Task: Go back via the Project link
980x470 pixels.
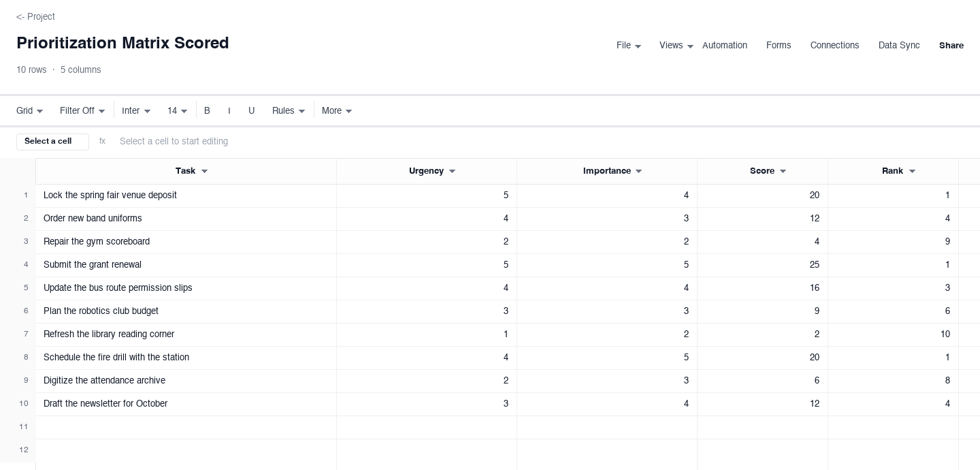Action: pos(35,16)
